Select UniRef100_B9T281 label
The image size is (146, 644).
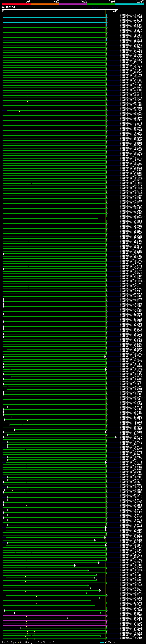(x=131, y=105)
